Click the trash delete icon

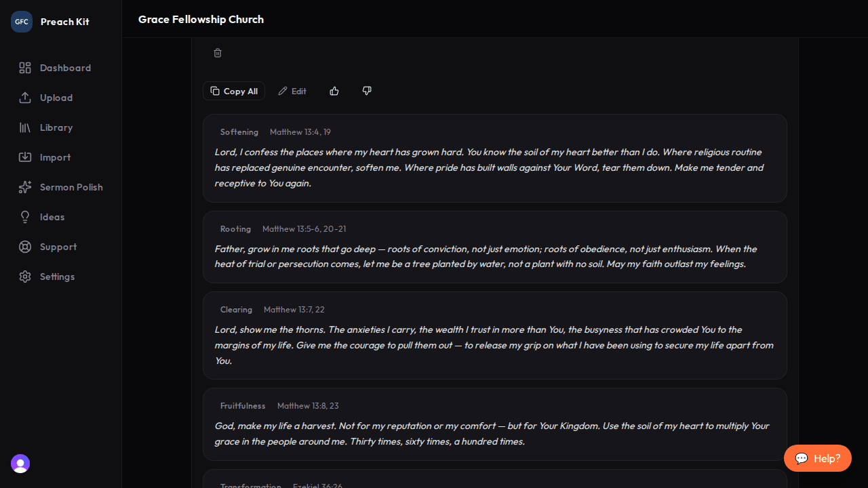tap(218, 53)
